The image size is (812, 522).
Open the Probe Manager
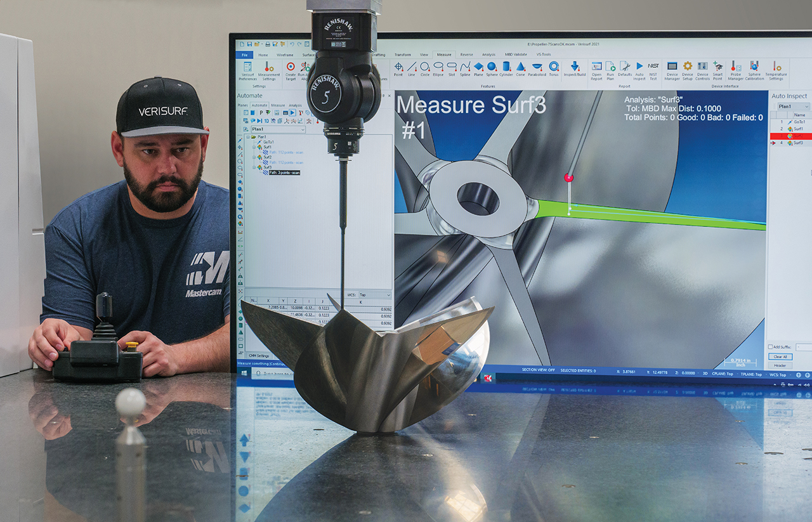click(x=736, y=70)
